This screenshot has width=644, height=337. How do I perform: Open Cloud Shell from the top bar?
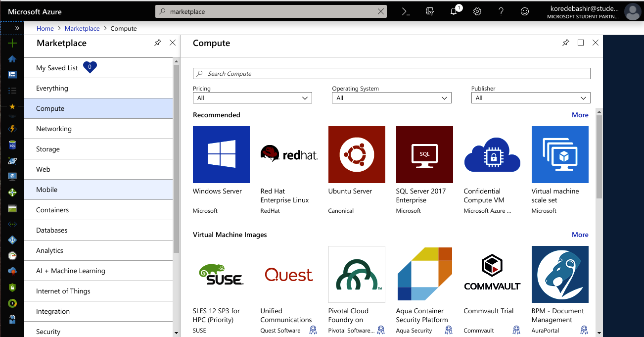click(x=406, y=11)
